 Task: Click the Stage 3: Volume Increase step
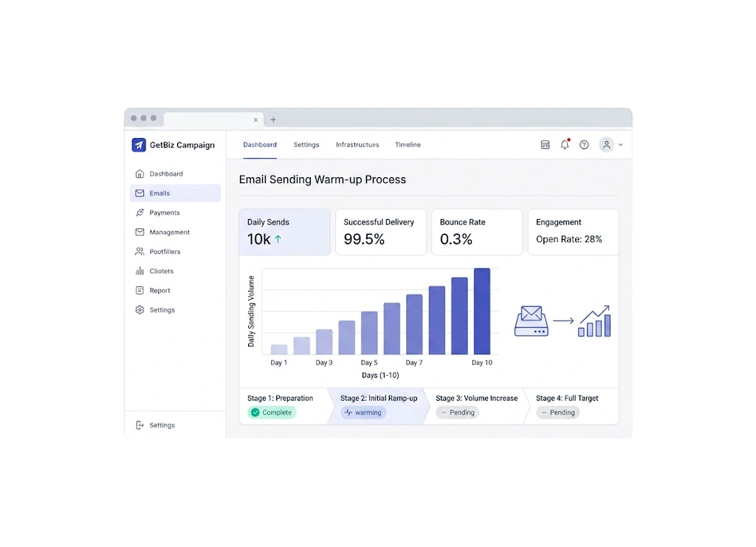click(476, 406)
